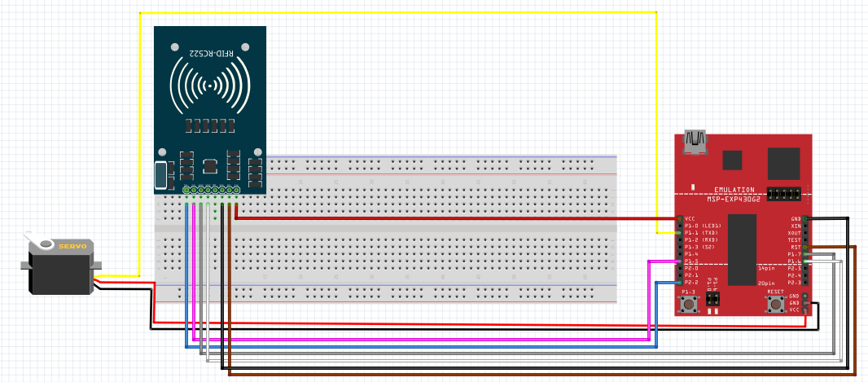Select the P2.1 pin
This screenshot has width=868, height=382.
click(x=678, y=275)
